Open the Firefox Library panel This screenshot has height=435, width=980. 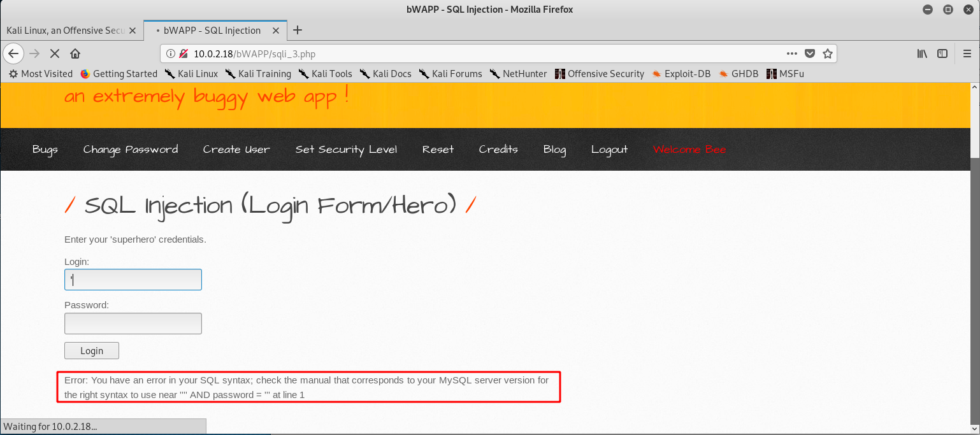[x=921, y=53]
